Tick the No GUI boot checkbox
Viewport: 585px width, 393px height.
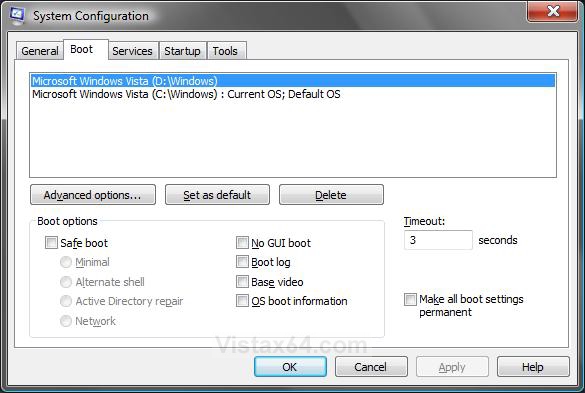coord(242,243)
